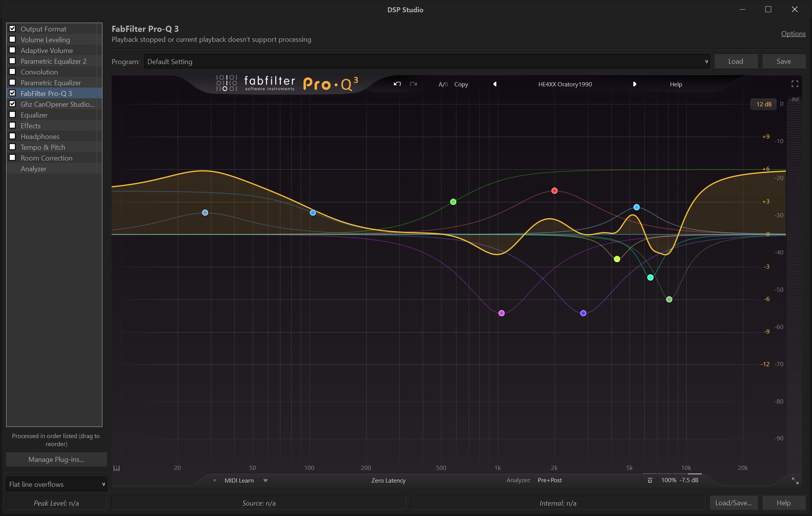This screenshot has height=516, width=812.
Task: Adjust the -7.5 dB output gain value
Action: coord(689,480)
